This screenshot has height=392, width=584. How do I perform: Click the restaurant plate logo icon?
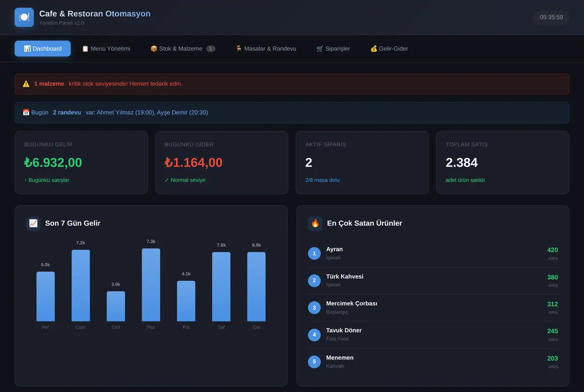24,17
